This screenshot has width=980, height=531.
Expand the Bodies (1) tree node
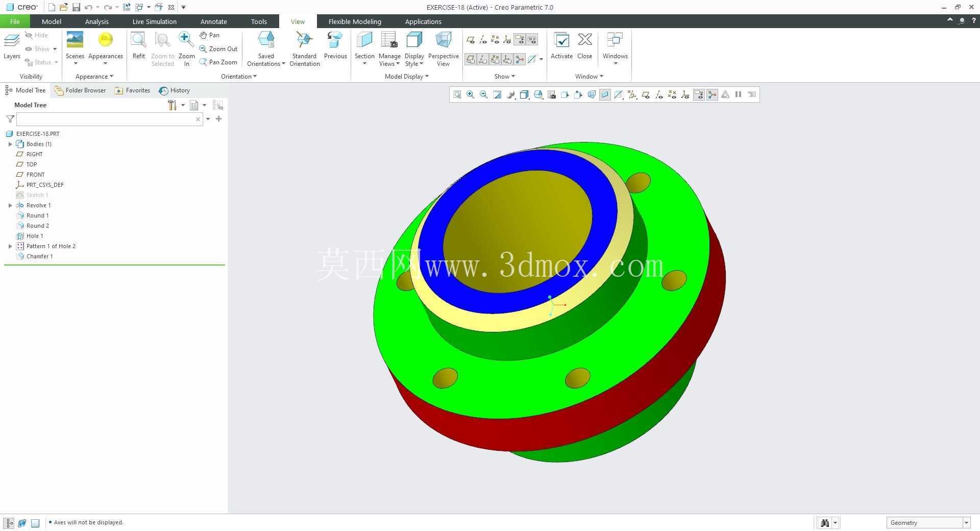point(10,144)
